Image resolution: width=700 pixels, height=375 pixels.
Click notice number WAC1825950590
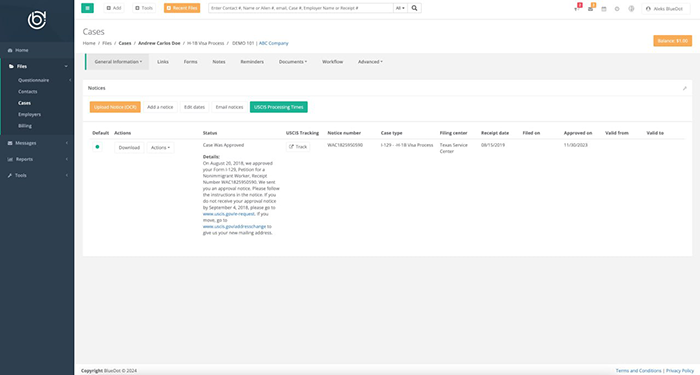[345, 145]
